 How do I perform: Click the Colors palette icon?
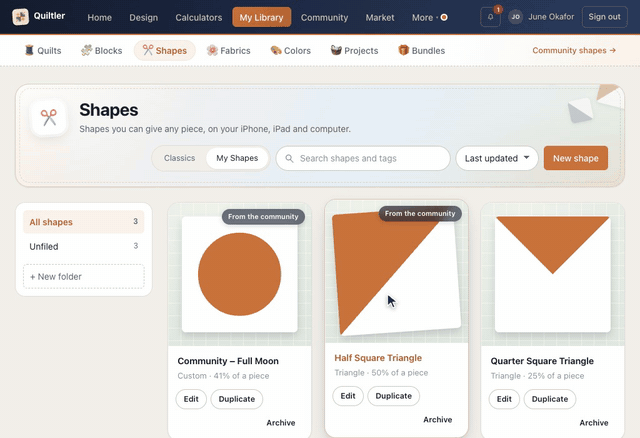click(276, 50)
